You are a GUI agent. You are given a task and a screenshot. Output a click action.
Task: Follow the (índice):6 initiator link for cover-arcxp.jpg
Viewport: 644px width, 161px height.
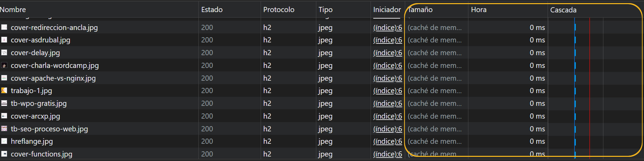[388, 116]
